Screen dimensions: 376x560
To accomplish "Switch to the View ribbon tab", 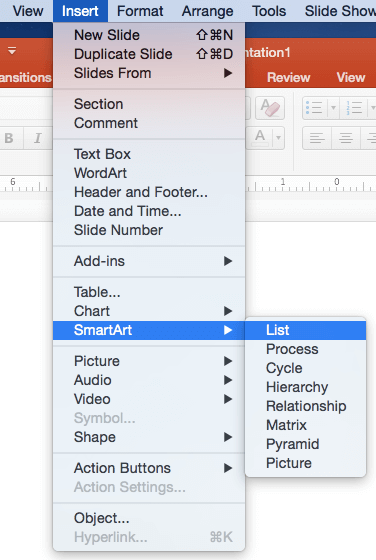I will coord(351,78).
